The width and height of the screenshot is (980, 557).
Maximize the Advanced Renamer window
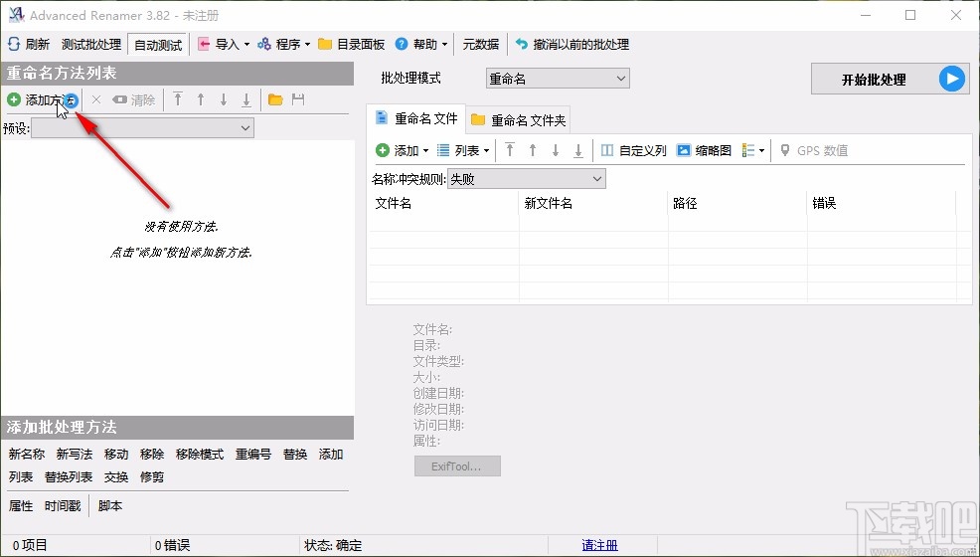point(910,15)
